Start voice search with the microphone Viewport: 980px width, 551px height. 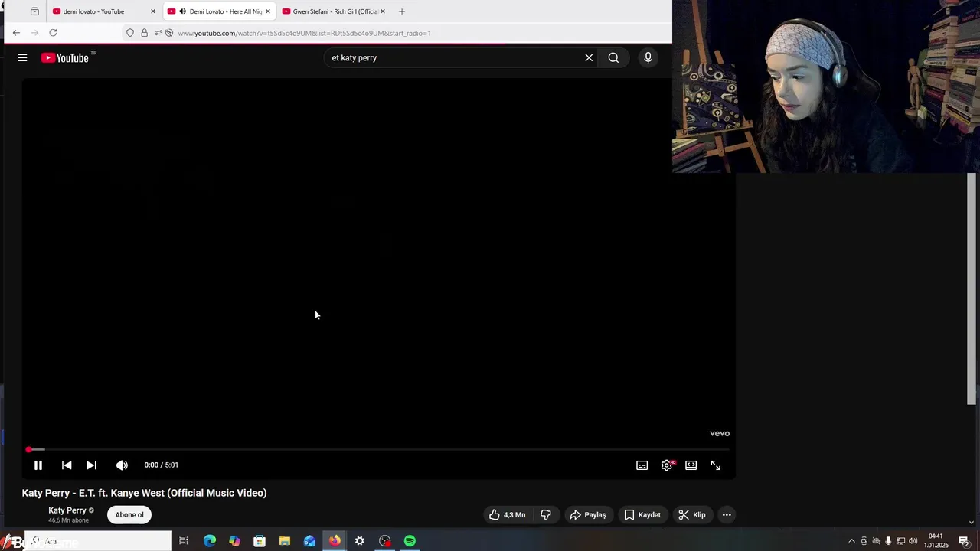click(648, 57)
